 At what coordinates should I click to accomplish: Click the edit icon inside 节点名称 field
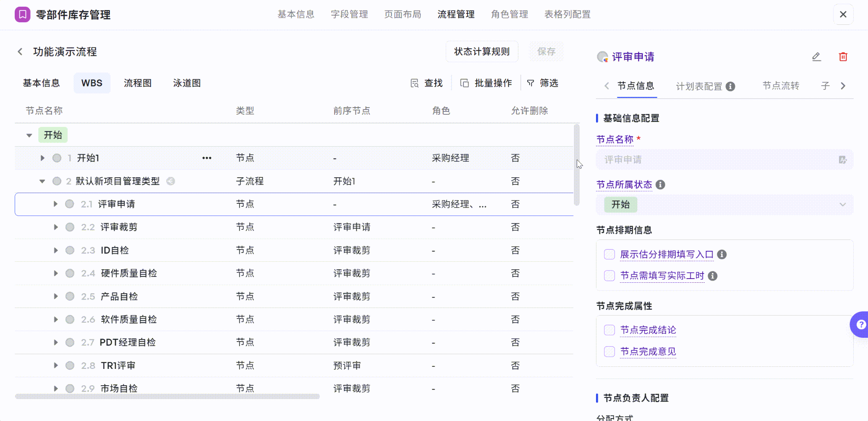pyautogui.click(x=842, y=160)
